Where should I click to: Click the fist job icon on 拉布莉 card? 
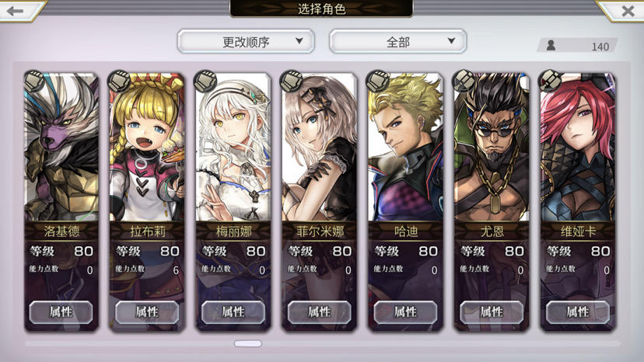coord(119,81)
